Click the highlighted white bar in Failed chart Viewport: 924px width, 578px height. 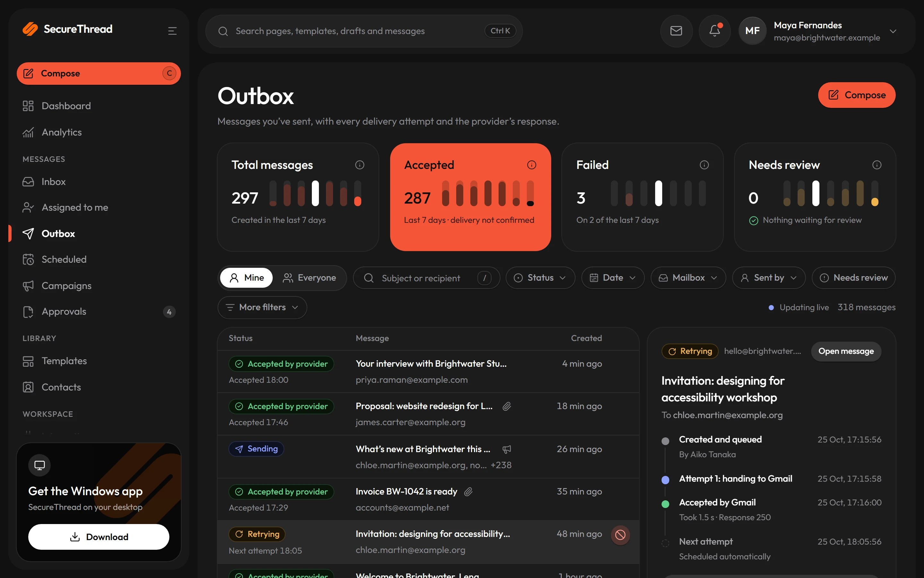pos(659,193)
